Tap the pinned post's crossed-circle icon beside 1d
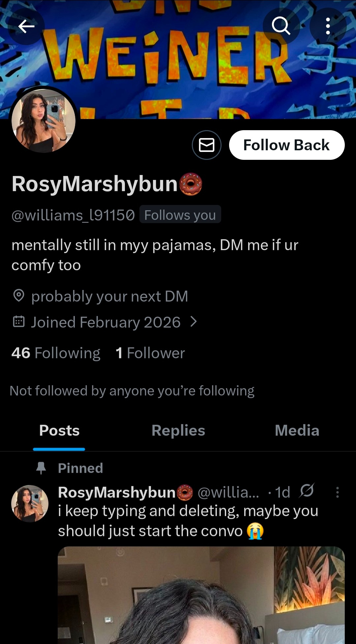 (307, 491)
